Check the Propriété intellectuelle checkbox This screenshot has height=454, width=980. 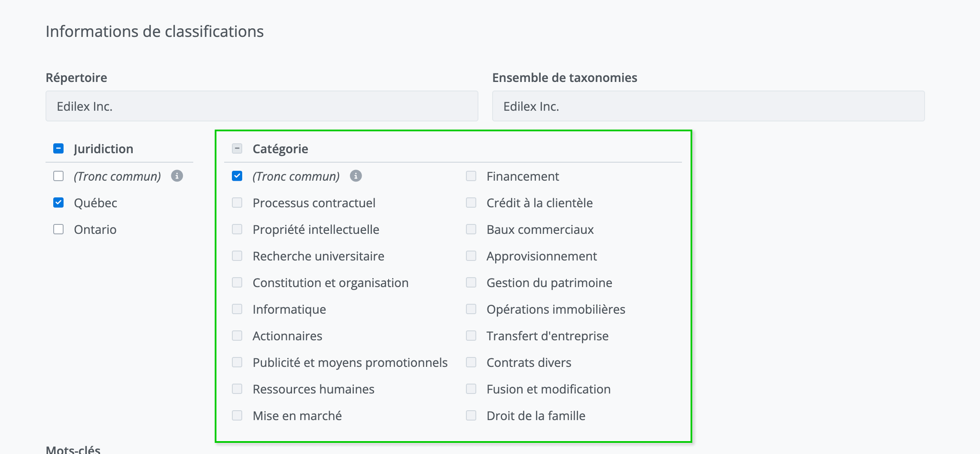(x=237, y=229)
